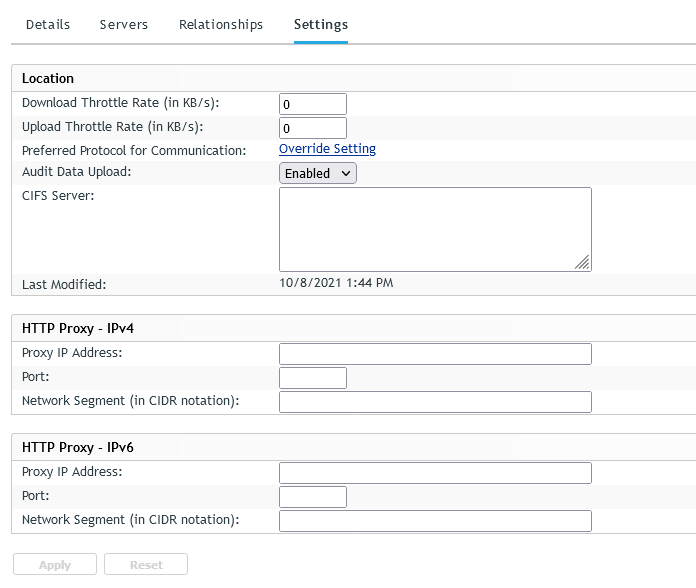The image size is (696, 588).
Task: Click the Last Modified timestamp value
Action: point(336,283)
